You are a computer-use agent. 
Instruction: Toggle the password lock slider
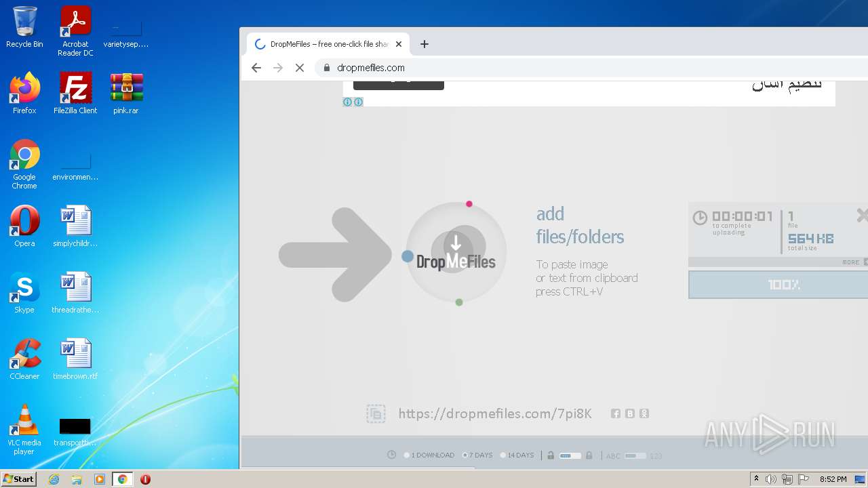click(570, 455)
